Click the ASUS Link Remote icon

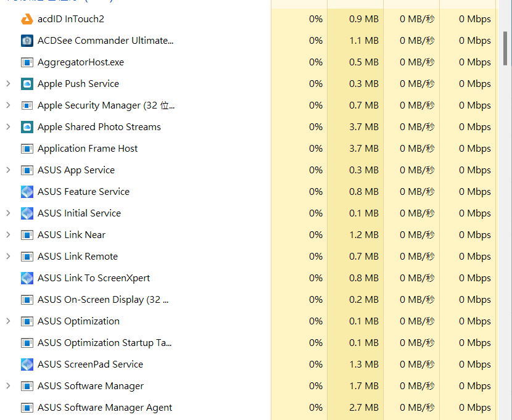point(27,257)
